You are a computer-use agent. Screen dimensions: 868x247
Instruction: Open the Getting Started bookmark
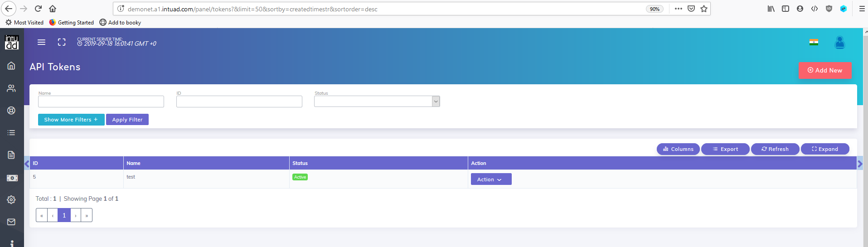tap(72, 22)
